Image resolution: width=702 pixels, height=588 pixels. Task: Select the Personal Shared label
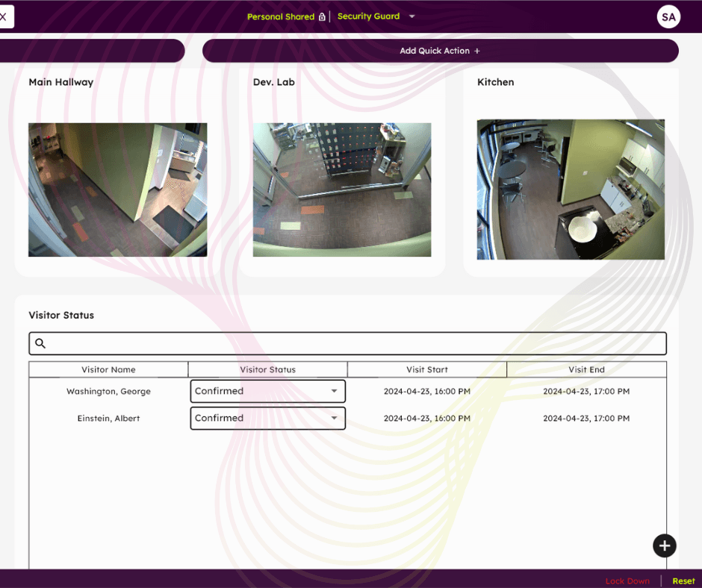[280, 16]
